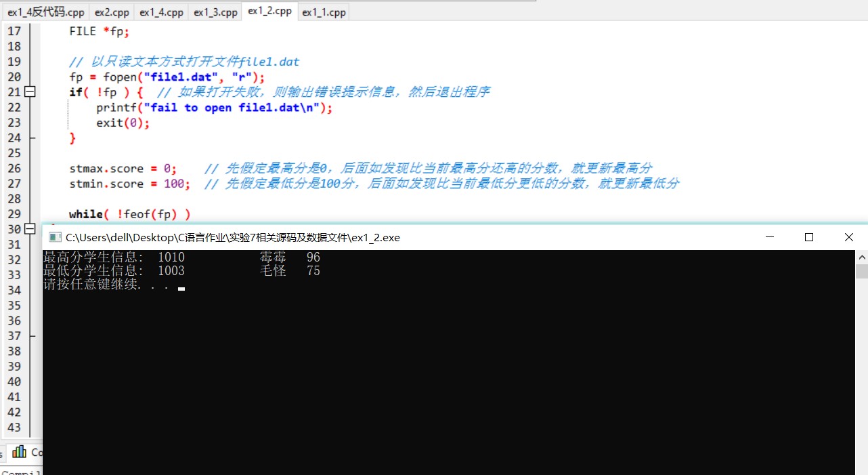Select the ex1_3.cpp tab

pos(215,12)
